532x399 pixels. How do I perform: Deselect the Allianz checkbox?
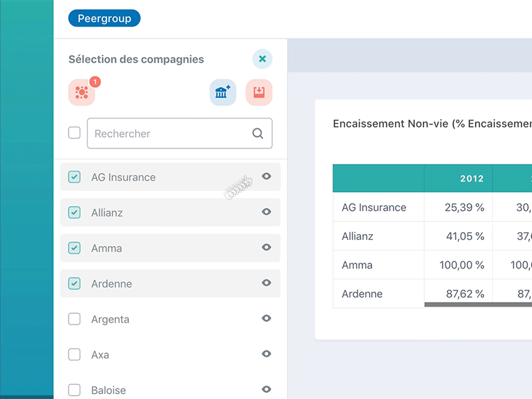pos(74,212)
